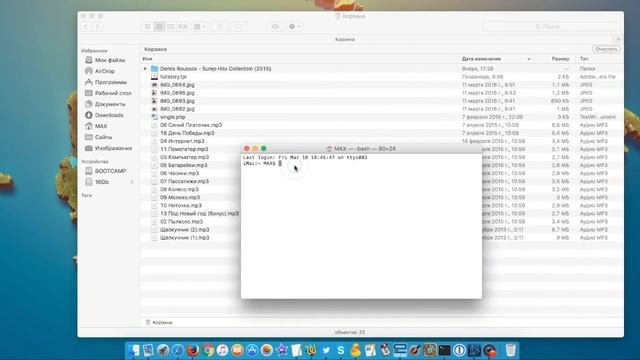Click the edit tags toolbar button
The height and width of the screenshot is (360, 640).
(239, 27)
